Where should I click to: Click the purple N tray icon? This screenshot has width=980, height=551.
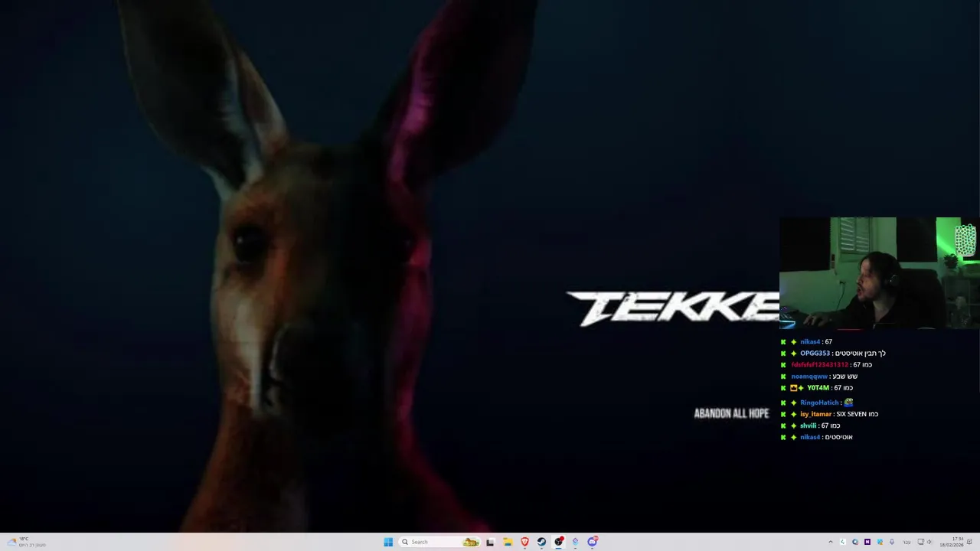click(867, 542)
